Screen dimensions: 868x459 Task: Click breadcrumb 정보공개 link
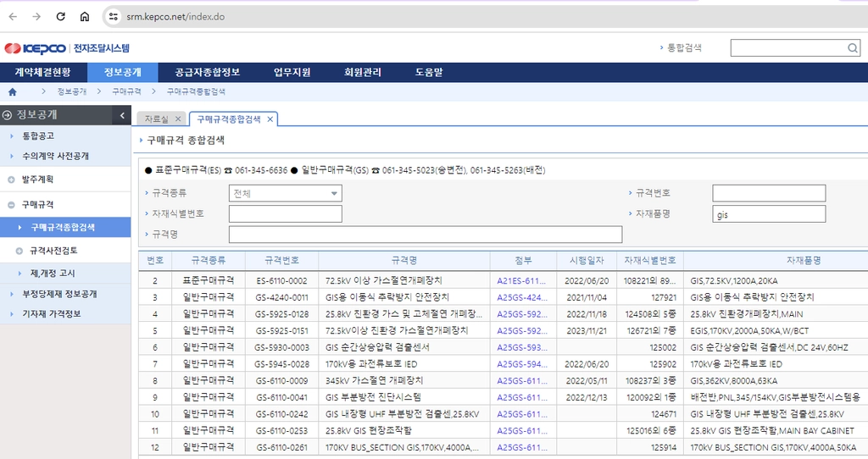pos(72,91)
